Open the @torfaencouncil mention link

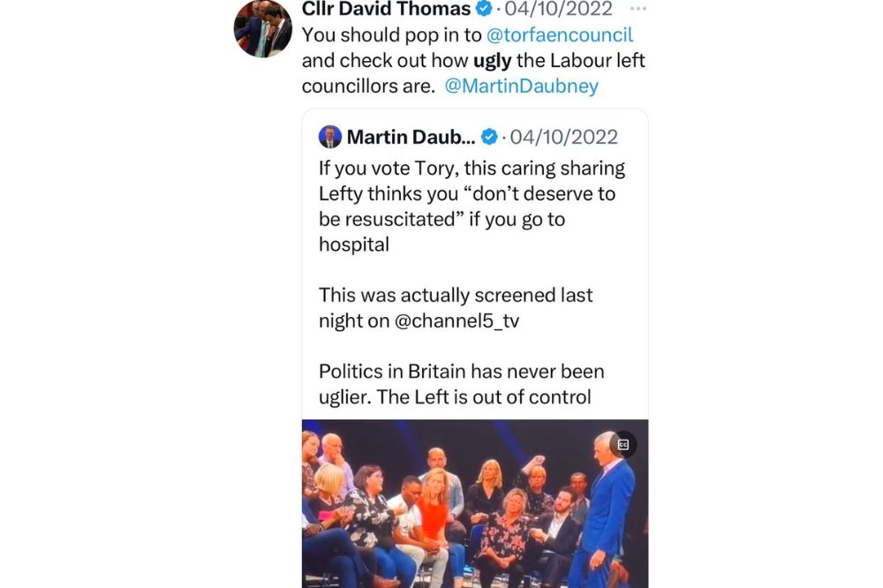point(560,36)
